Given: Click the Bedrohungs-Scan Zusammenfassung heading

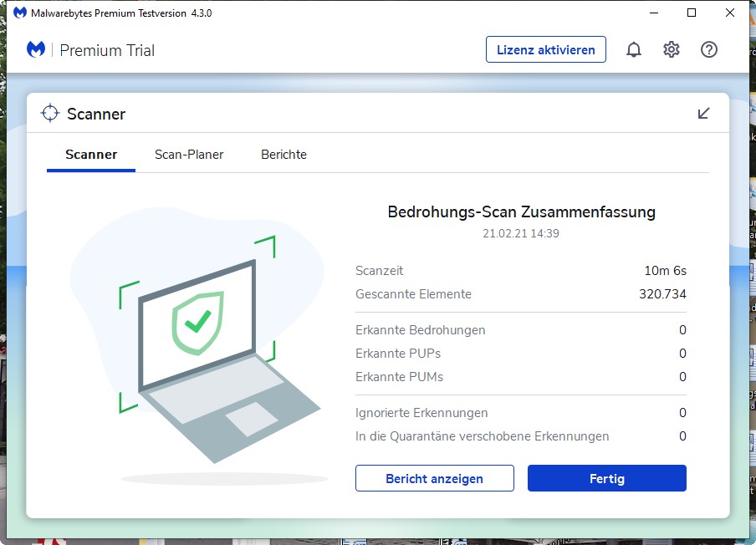Looking at the screenshot, I should [x=520, y=212].
